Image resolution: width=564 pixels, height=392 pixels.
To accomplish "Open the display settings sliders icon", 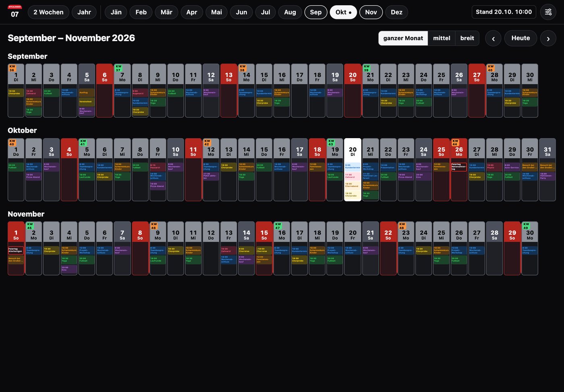I will [548, 12].
